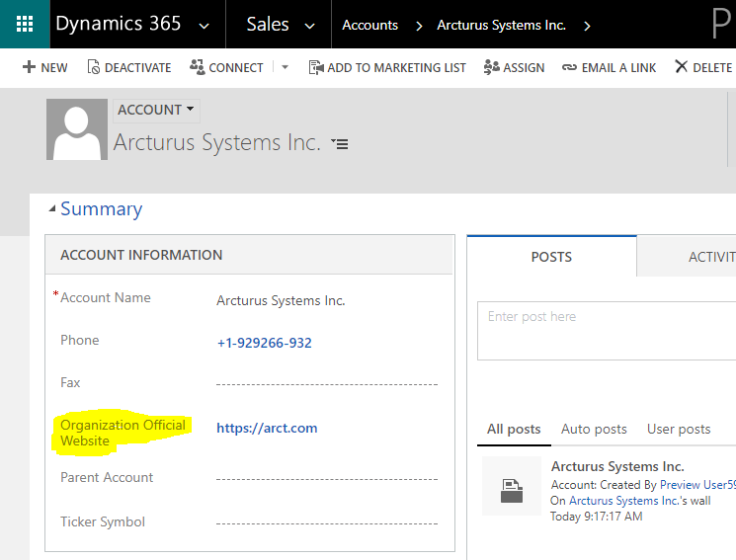736x560 pixels.
Task: Open the ACCOUNT form selector dropdown
Action: [x=156, y=110]
